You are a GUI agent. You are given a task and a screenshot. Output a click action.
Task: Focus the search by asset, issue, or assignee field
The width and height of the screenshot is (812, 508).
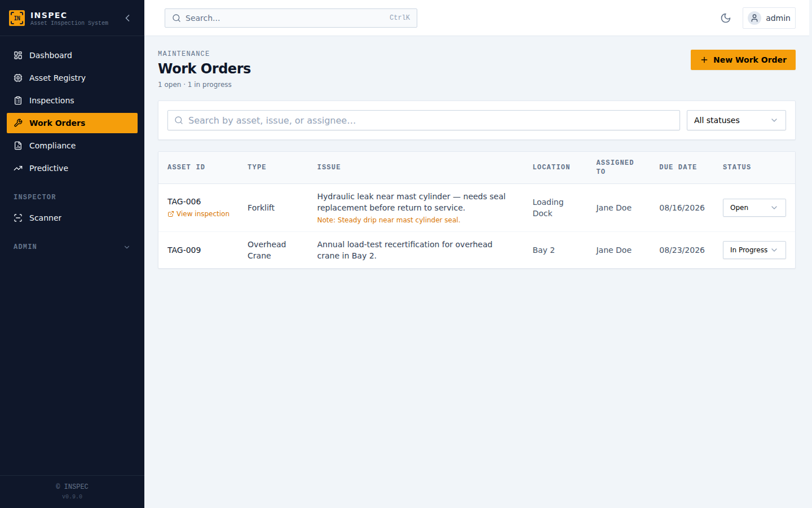423,120
